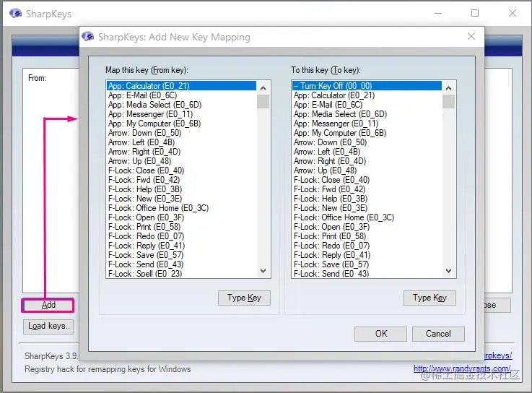
Task: Select Arrow: Right in From key list
Action: click(x=181, y=152)
